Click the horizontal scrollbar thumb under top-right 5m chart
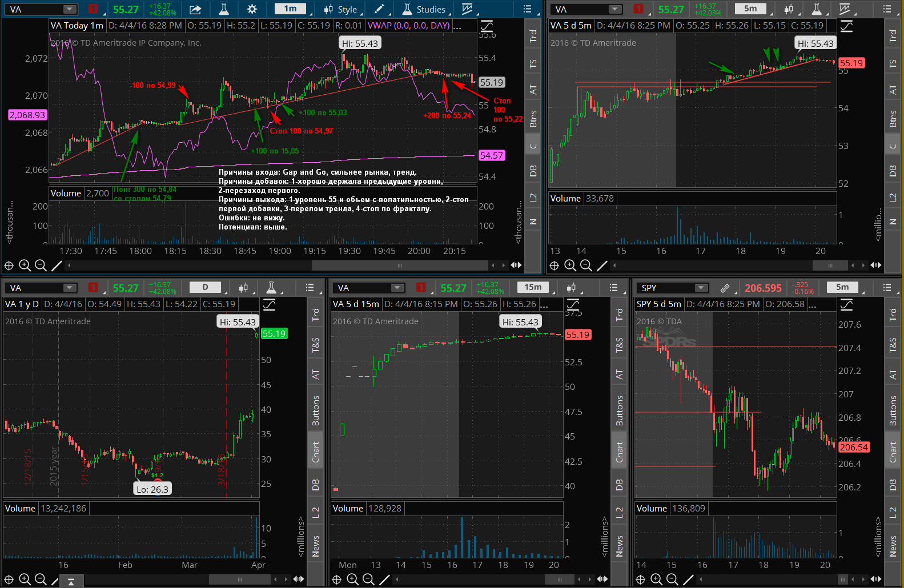The width and height of the screenshot is (904, 588). [830, 265]
